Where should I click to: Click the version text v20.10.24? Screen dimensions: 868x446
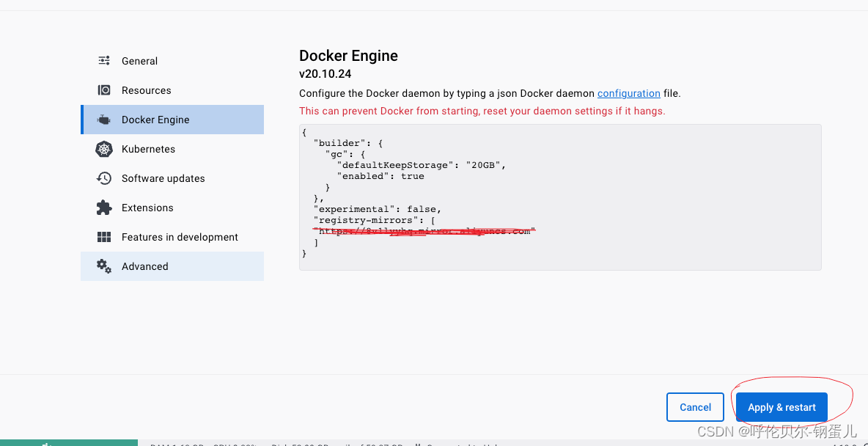(325, 73)
